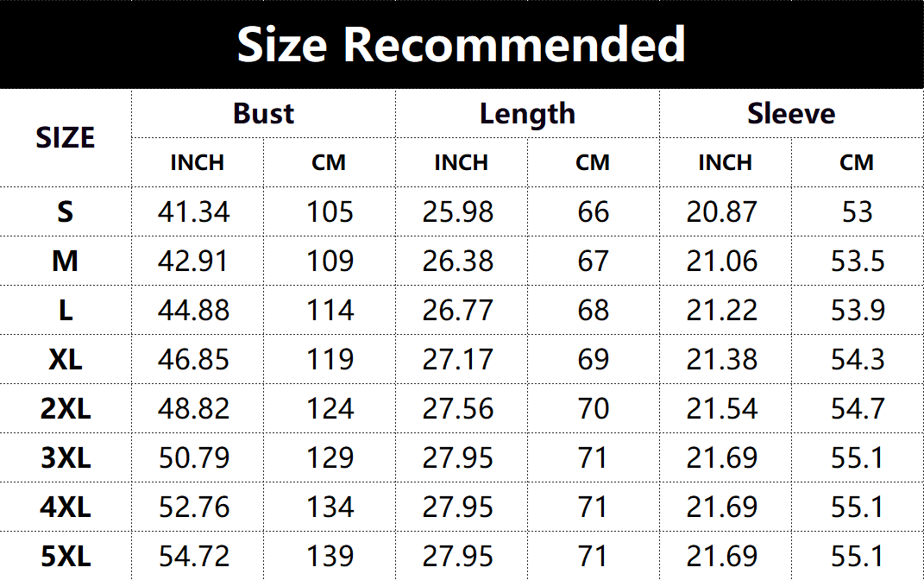The width and height of the screenshot is (924, 580).
Task: Click the 114 bust cm cell
Action: (330, 310)
